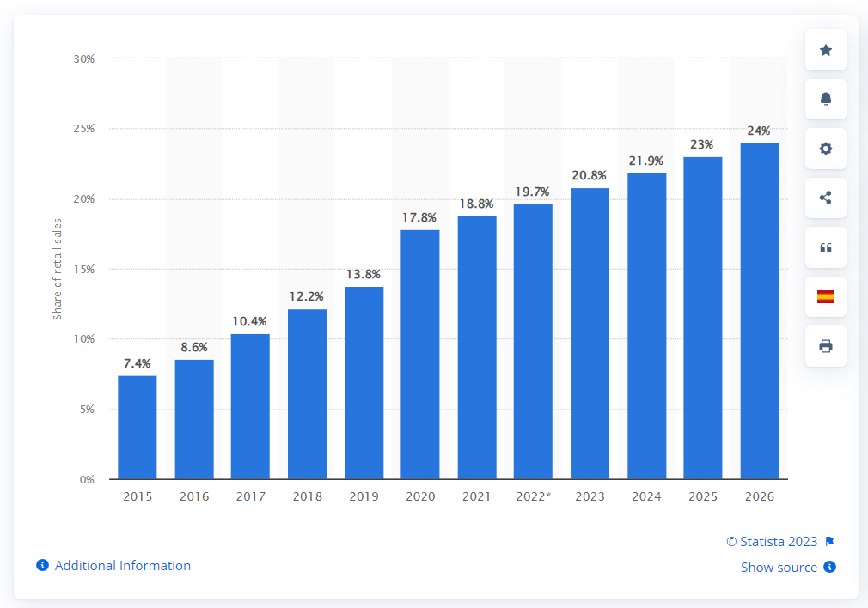This screenshot has width=868, height=608.
Task: Switch language using the Spanish flag icon
Action: [x=824, y=296]
